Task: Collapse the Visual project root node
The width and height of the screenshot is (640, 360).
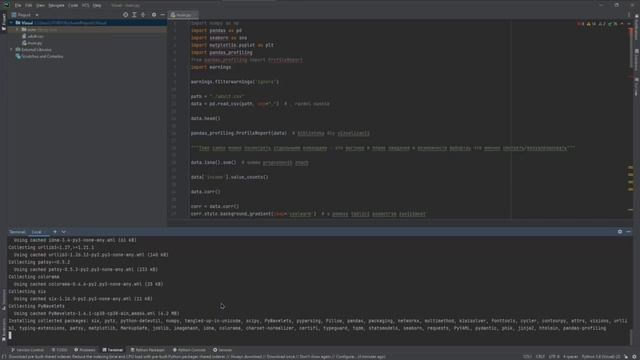Action: [x=11, y=23]
